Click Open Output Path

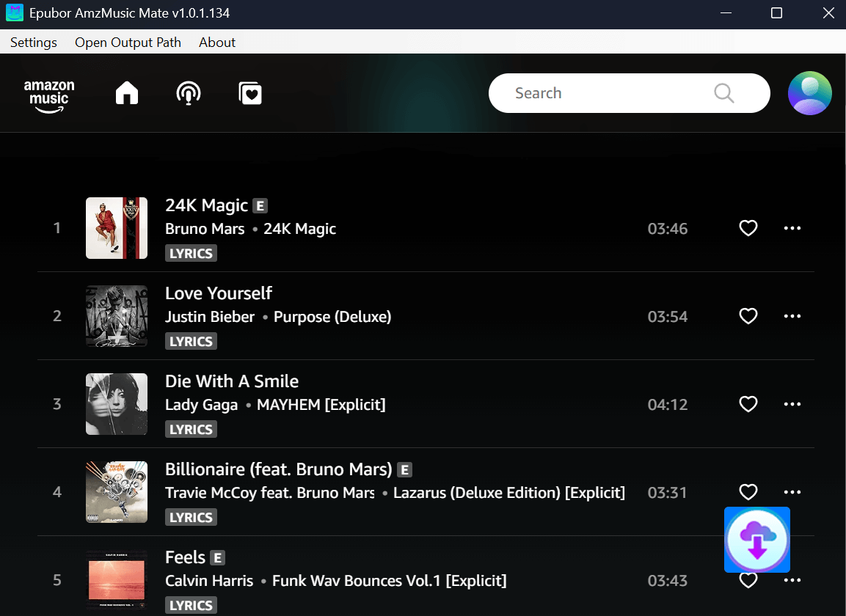pyautogui.click(x=128, y=42)
